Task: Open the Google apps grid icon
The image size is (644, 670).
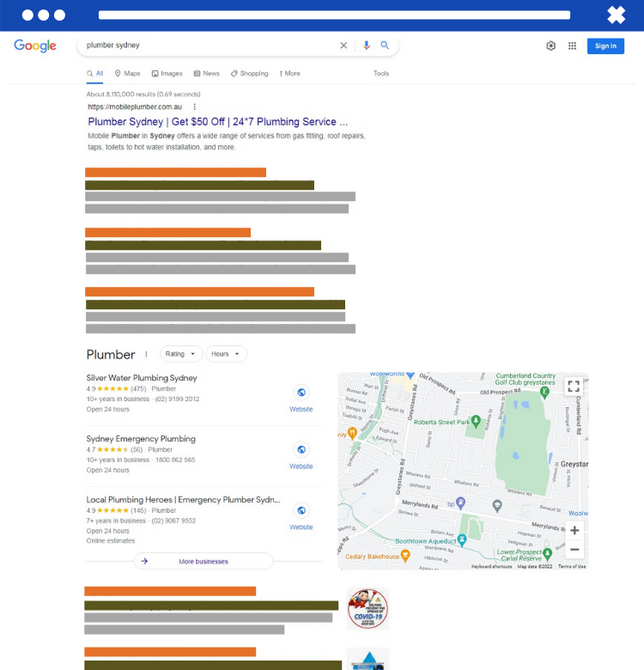Action: click(572, 46)
